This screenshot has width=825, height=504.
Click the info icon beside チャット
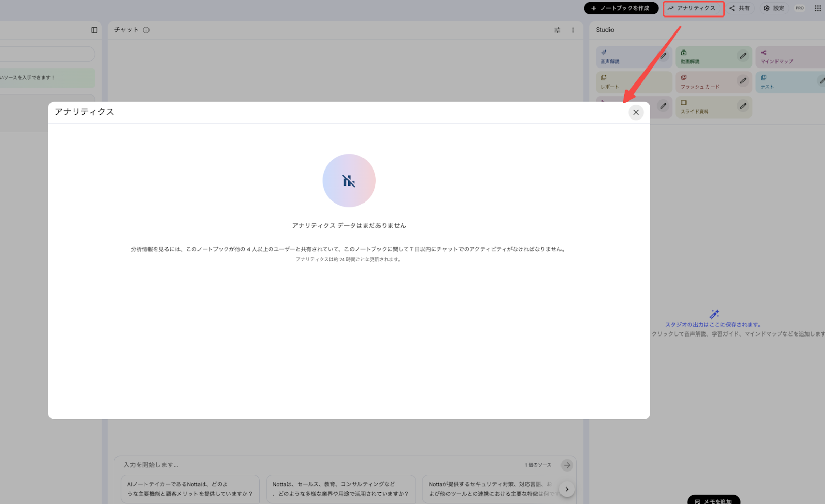coord(146,30)
